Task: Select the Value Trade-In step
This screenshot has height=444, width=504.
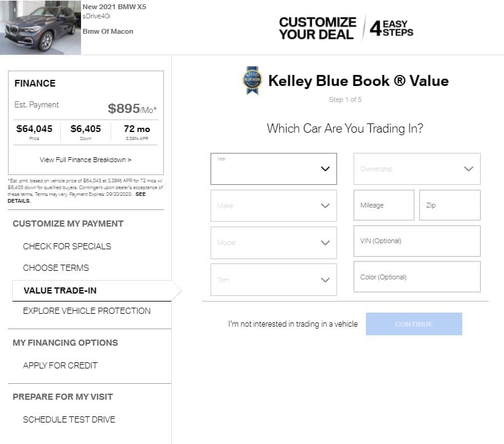Action: point(91,290)
